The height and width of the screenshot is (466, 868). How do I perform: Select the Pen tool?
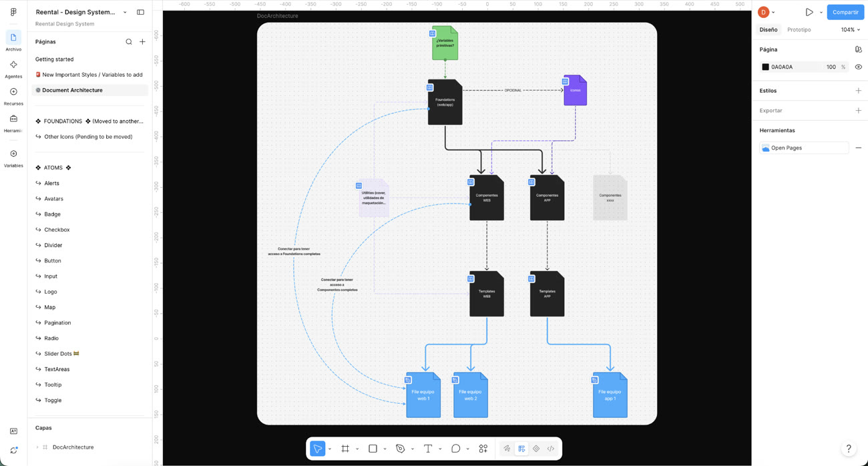click(401, 449)
